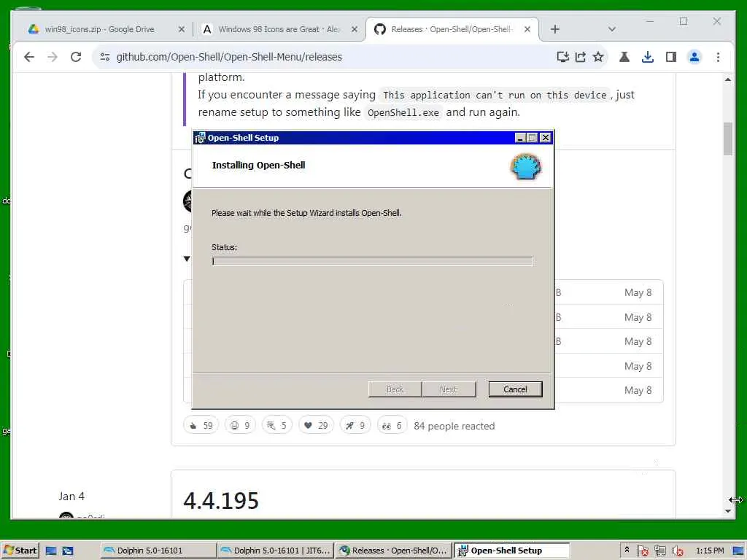Open the Chrome three-dot menu

(x=718, y=57)
